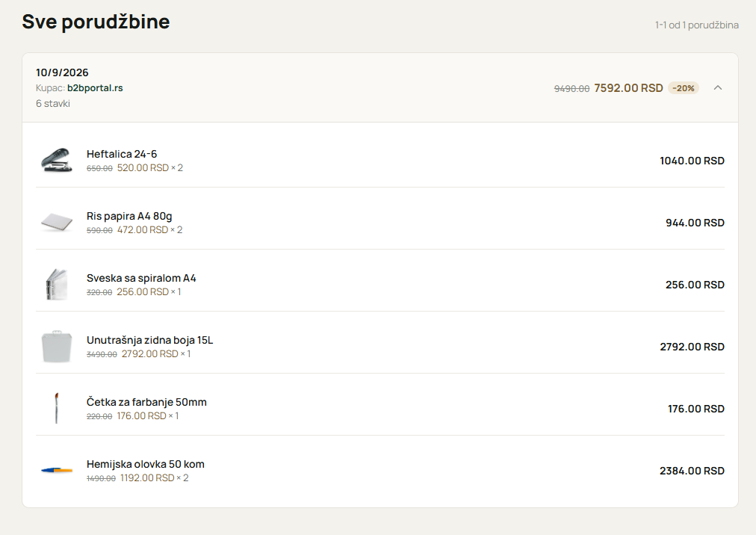Select the 1-1 od 1 porudžbina counter
The height and width of the screenshot is (535, 756).
point(696,25)
